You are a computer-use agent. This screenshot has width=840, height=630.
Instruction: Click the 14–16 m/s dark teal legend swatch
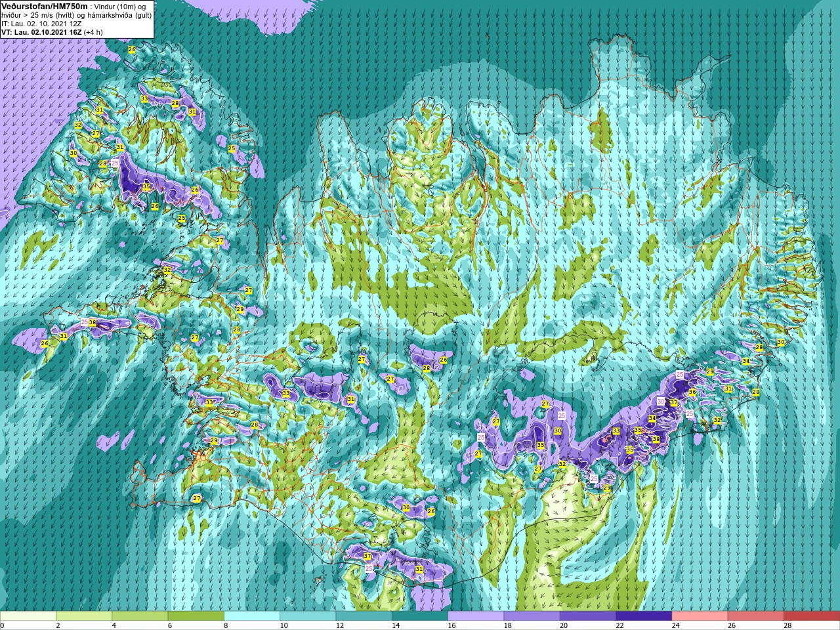pos(420,616)
